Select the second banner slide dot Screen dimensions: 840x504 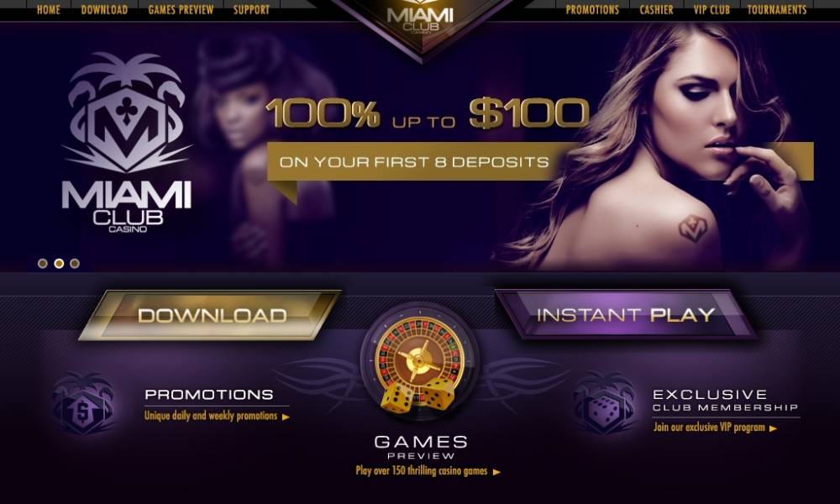click(x=59, y=264)
